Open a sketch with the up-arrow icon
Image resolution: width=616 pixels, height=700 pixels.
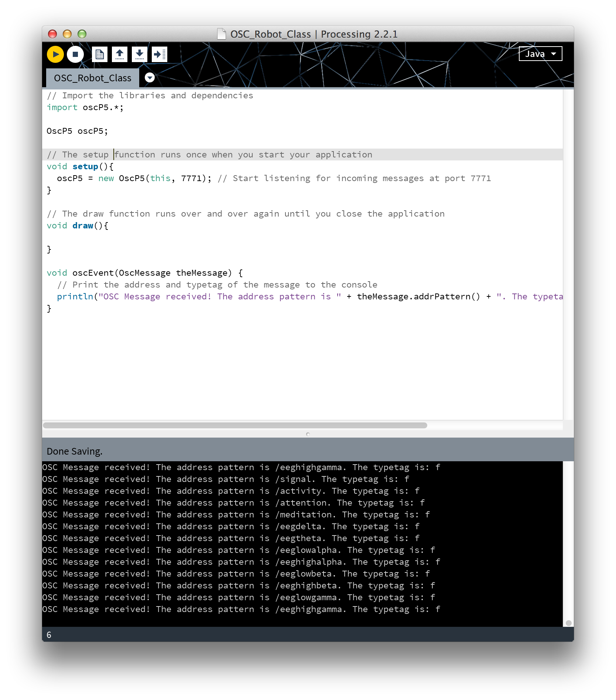(120, 54)
